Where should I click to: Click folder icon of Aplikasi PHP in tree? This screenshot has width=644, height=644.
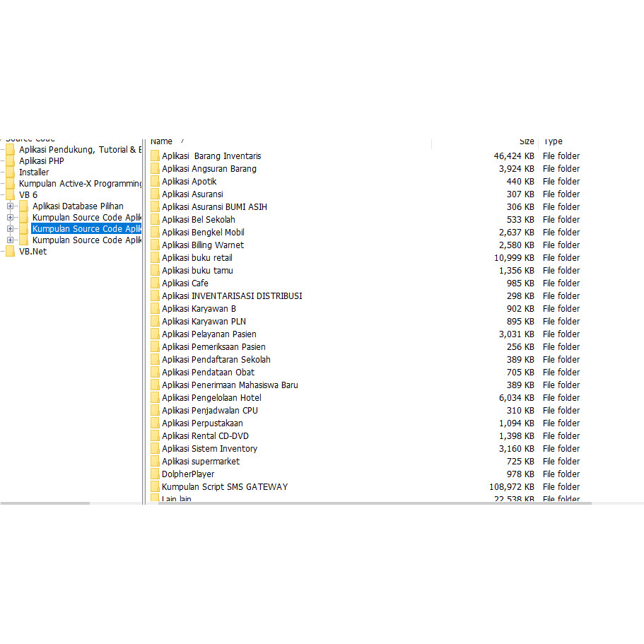[11, 160]
